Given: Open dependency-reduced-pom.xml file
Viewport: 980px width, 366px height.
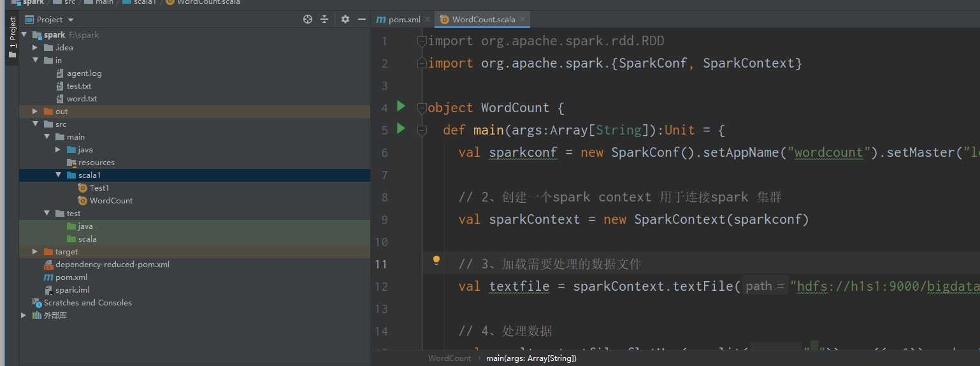Looking at the screenshot, I should (x=112, y=265).
